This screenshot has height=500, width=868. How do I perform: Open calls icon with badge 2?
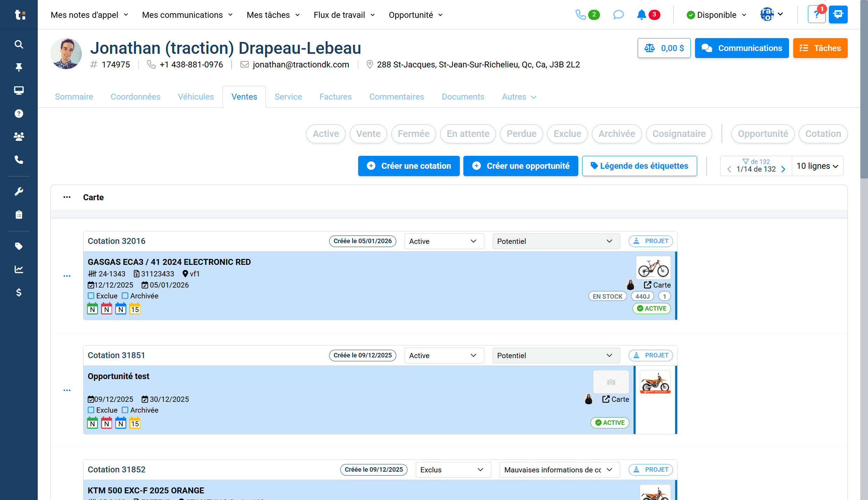pos(587,15)
